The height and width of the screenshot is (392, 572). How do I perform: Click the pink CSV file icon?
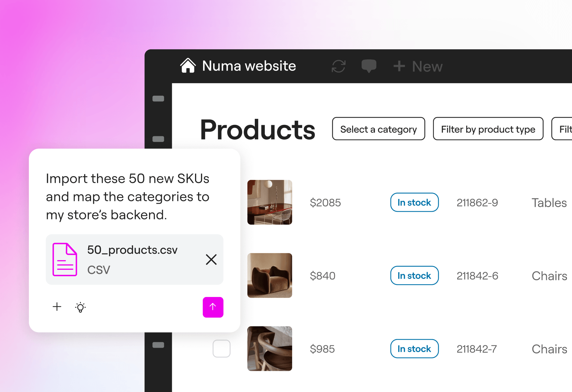tap(65, 259)
